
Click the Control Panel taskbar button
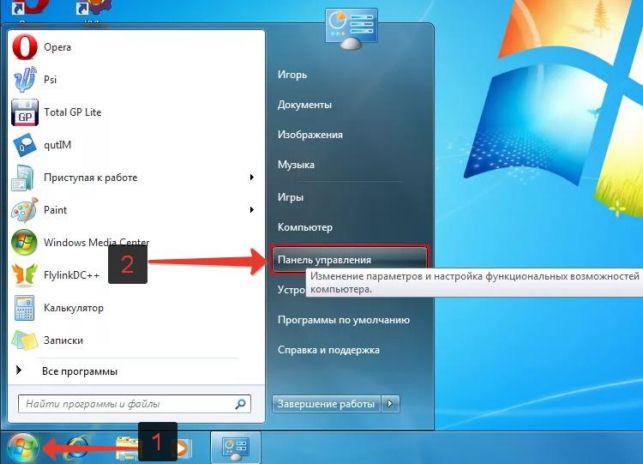(x=235, y=448)
